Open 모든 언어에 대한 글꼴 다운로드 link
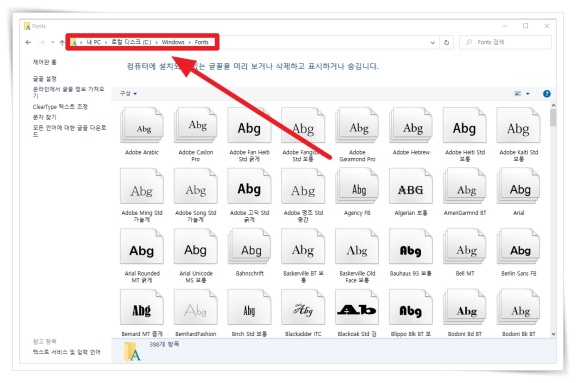576x383 pixels. click(69, 131)
